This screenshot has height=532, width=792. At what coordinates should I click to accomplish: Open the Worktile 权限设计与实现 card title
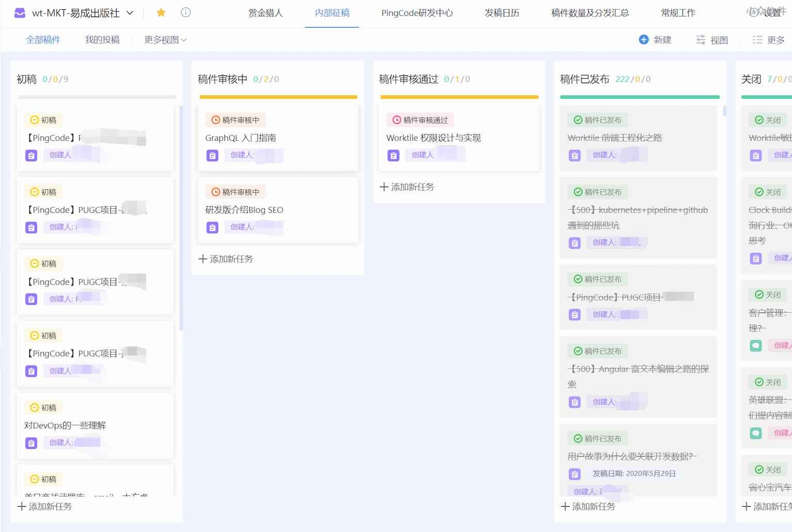pyautogui.click(x=433, y=138)
